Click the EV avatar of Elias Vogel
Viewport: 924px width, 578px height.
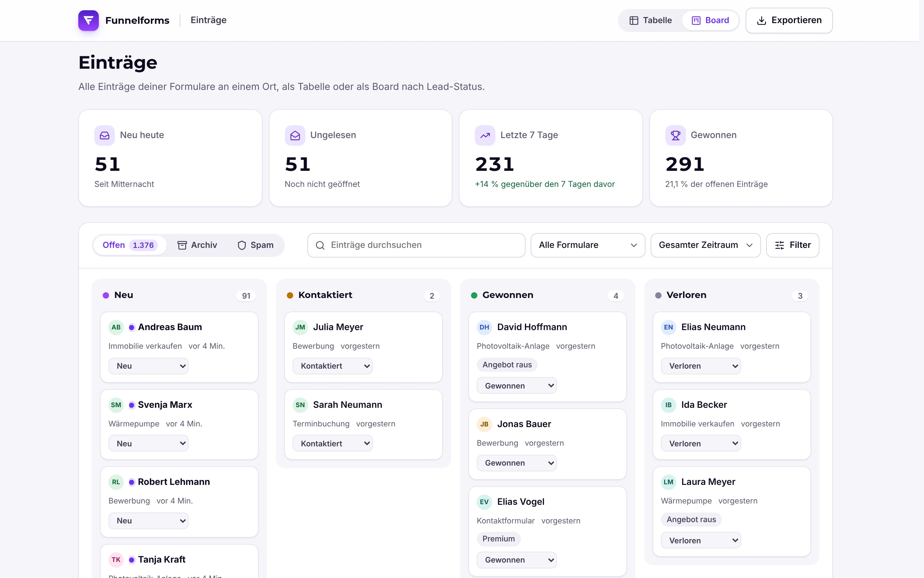(x=484, y=502)
